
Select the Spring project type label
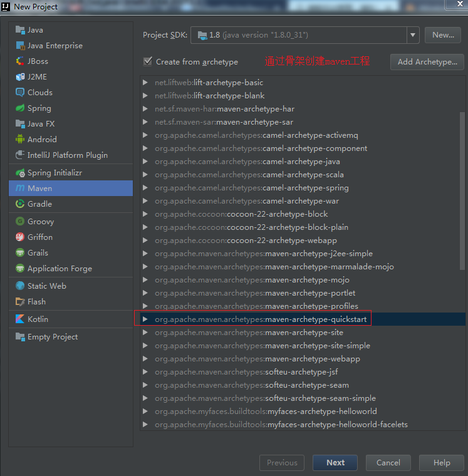click(39, 108)
